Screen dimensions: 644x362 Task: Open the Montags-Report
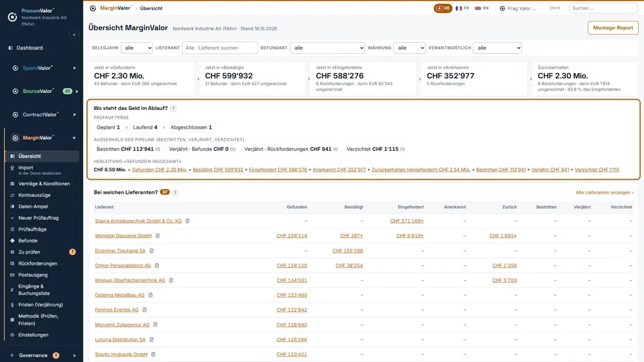612,28
